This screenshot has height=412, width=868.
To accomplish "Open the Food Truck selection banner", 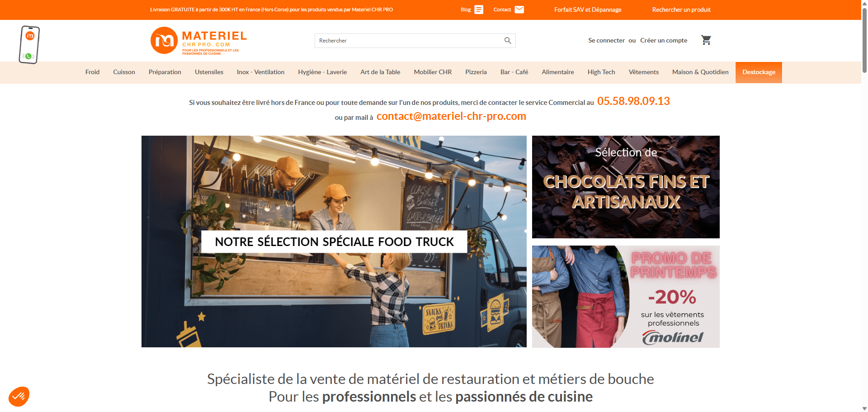I will click(334, 242).
